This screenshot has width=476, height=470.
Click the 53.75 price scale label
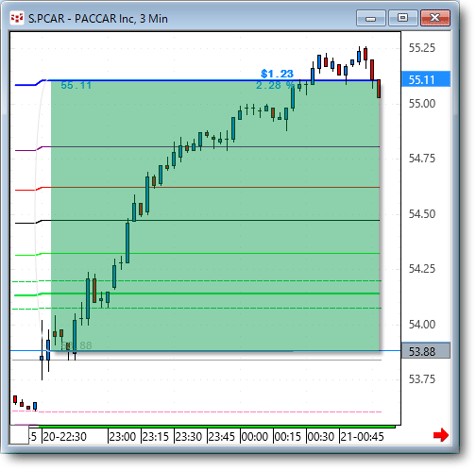(x=422, y=379)
